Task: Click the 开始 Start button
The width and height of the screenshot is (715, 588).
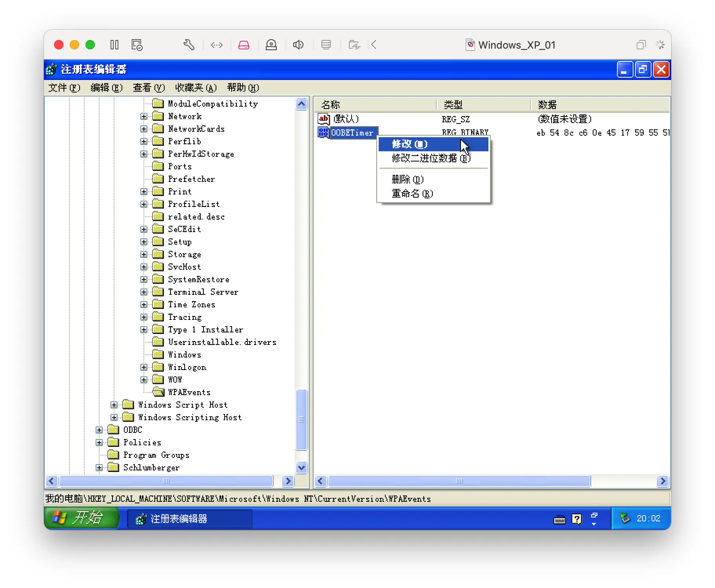Action: (x=81, y=518)
